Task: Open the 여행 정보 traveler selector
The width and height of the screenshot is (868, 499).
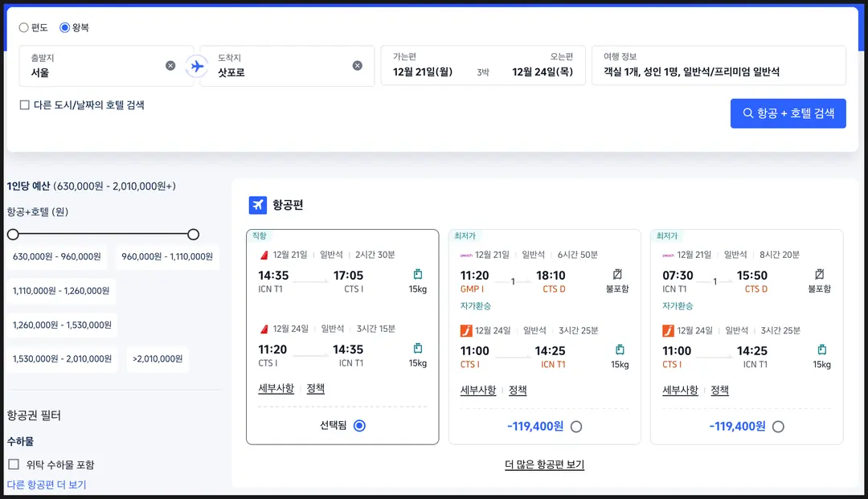Action: tap(719, 65)
